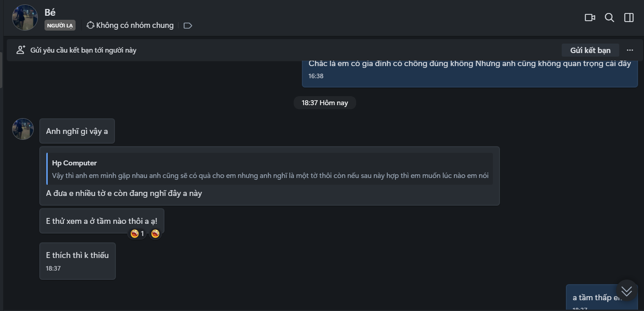Jump to latest messages with double-chevron button

[626, 291]
